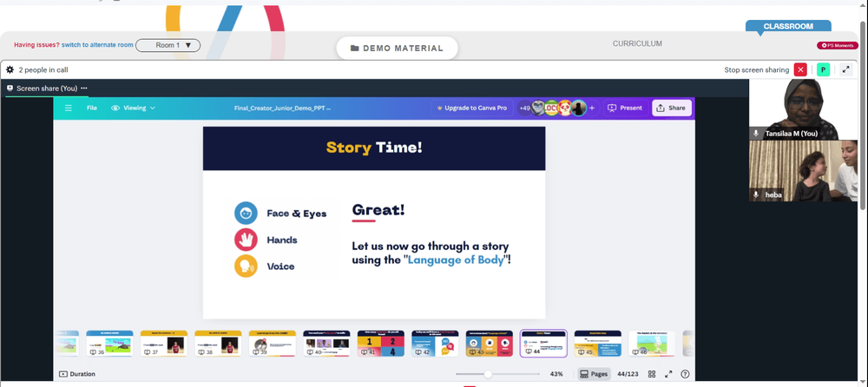Open the Viewing mode dropdown
Image resolution: width=868 pixels, height=387 pixels.
tap(133, 108)
